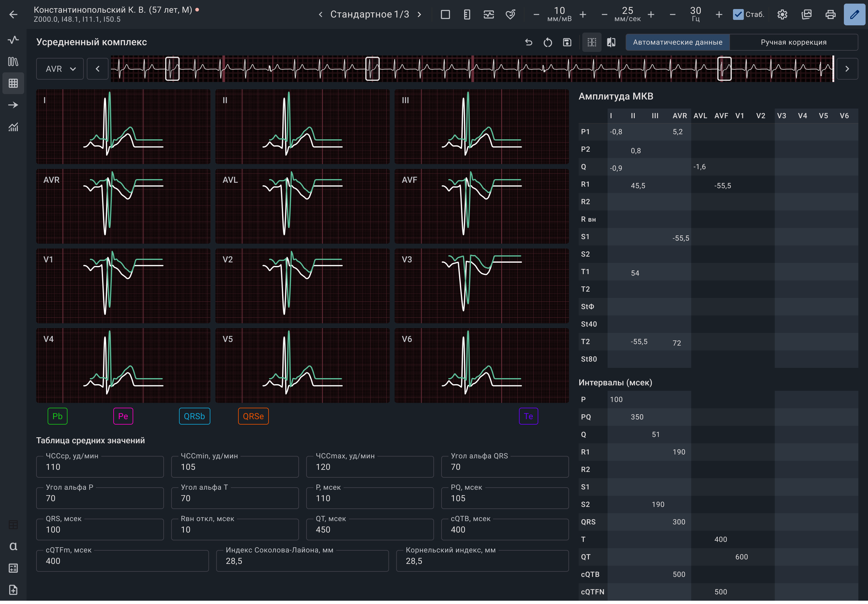Viewport: 868px width, 604px height.
Task: Click the Индекс Соколова-Лайона field
Action: [x=302, y=561]
